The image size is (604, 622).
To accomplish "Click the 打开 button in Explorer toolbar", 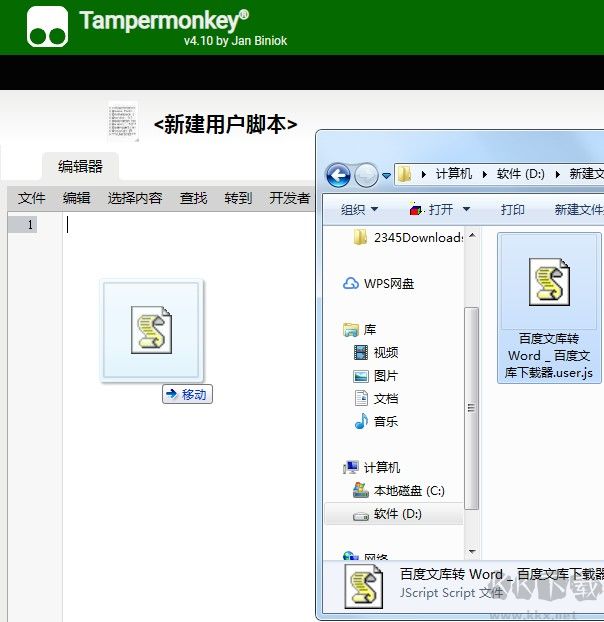I will (431, 209).
